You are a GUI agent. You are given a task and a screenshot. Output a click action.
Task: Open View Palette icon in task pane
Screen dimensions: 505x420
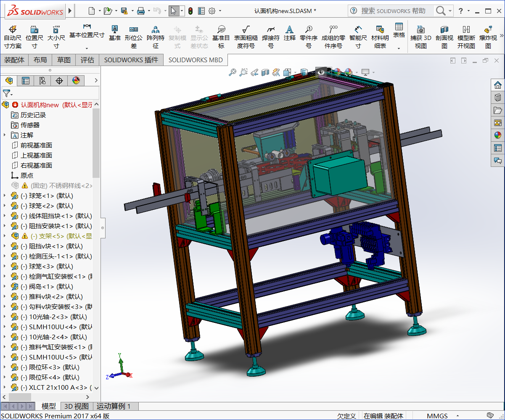point(498,123)
